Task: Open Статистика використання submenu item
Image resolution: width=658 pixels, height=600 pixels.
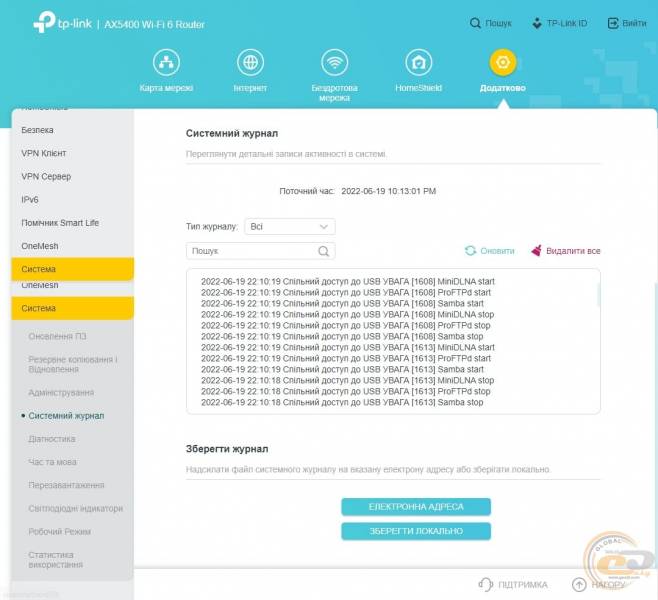Action: click(55, 560)
